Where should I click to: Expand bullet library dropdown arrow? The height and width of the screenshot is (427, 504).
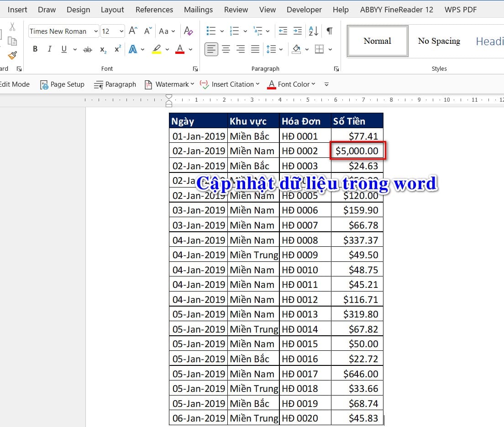click(x=222, y=31)
